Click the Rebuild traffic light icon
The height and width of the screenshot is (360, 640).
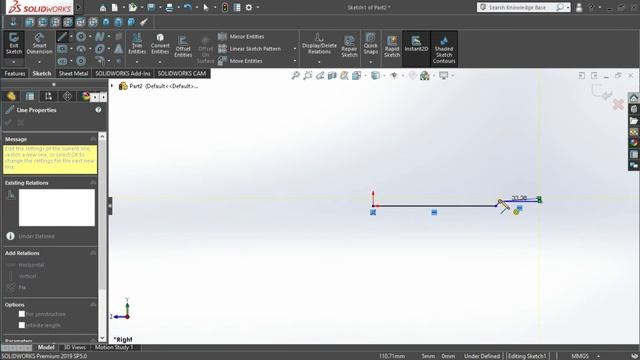(224, 7)
